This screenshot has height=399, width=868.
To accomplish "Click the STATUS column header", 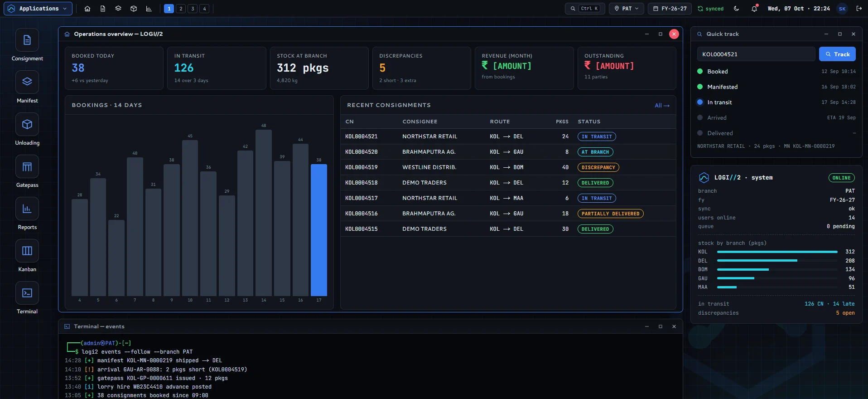I will [589, 122].
